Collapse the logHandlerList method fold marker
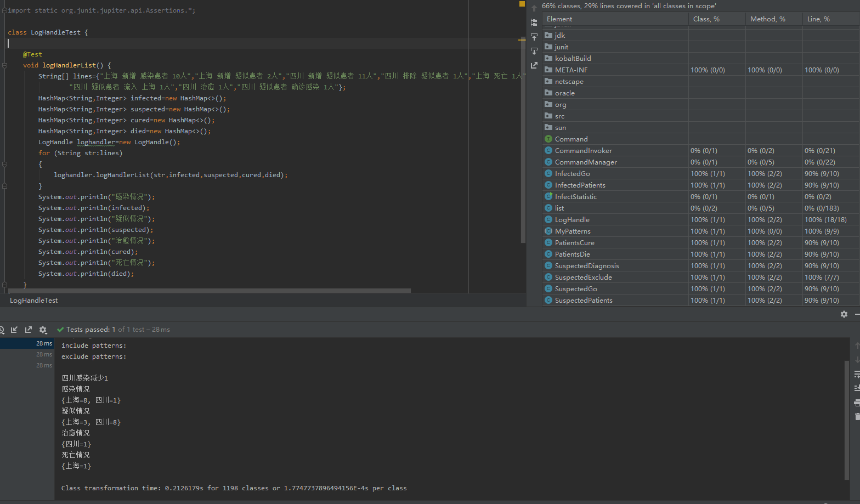The height and width of the screenshot is (504, 860). (4, 65)
